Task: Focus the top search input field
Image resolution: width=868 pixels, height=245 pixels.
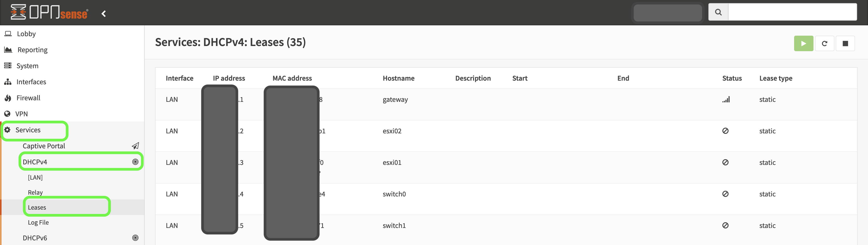Action: coord(792,12)
